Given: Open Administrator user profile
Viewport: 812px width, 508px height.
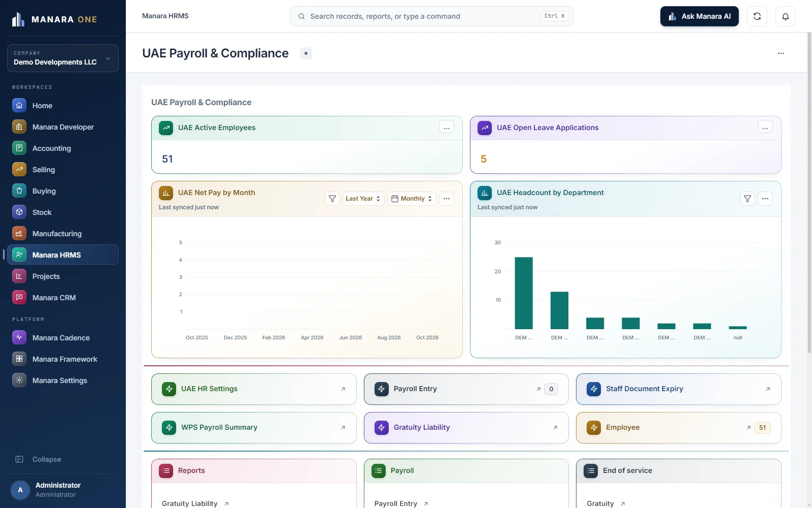Looking at the screenshot, I should point(63,490).
